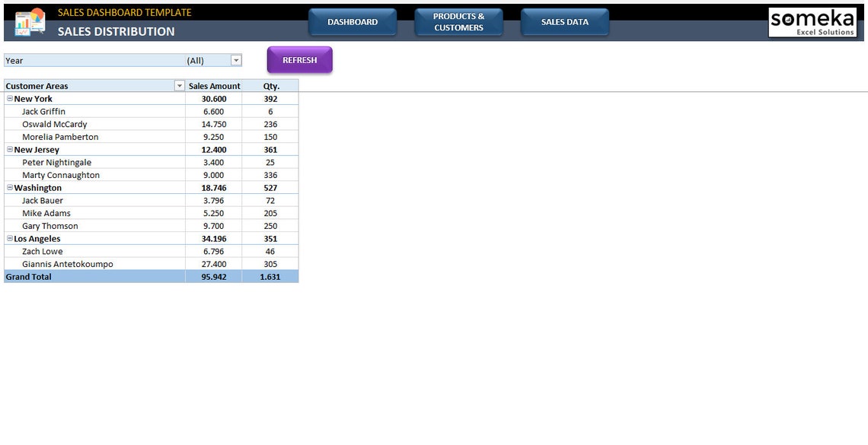
Task: Click the Qty. column header
Action: click(270, 85)
